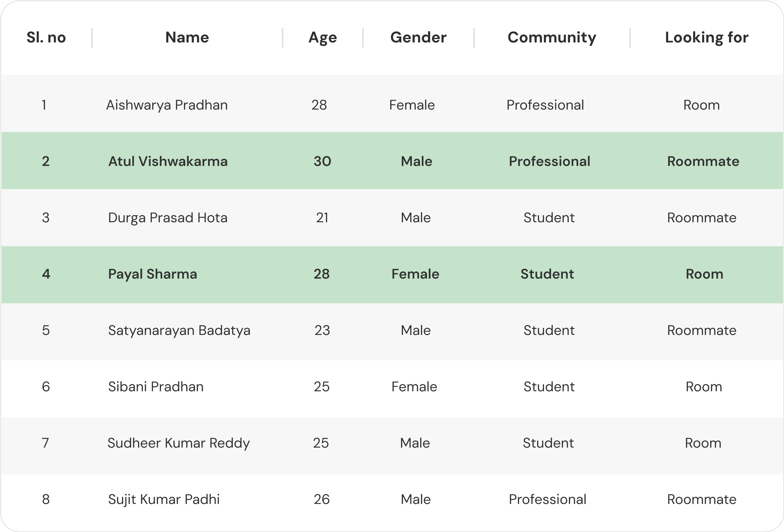Click serial number 7 in the table

[x=46, y=443]
